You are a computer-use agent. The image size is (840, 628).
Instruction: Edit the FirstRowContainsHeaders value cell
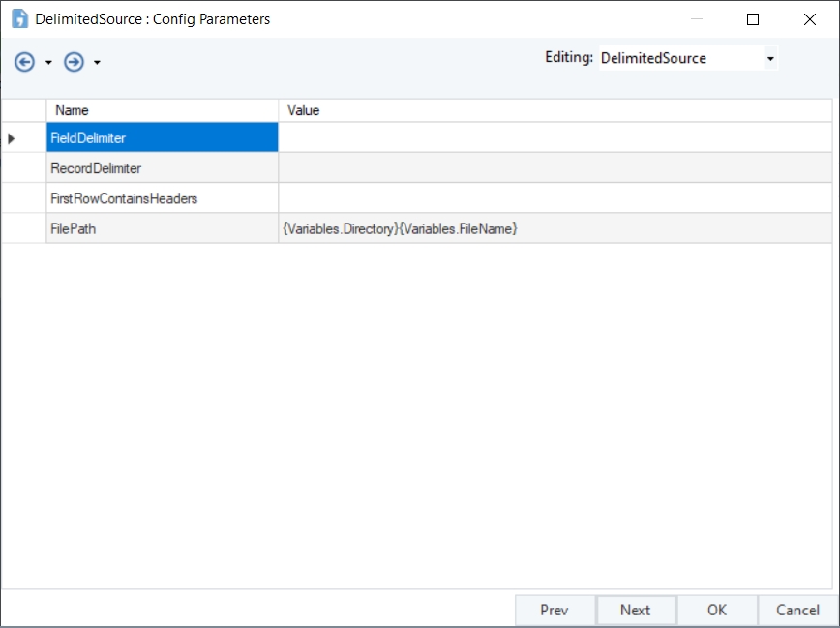554,198
